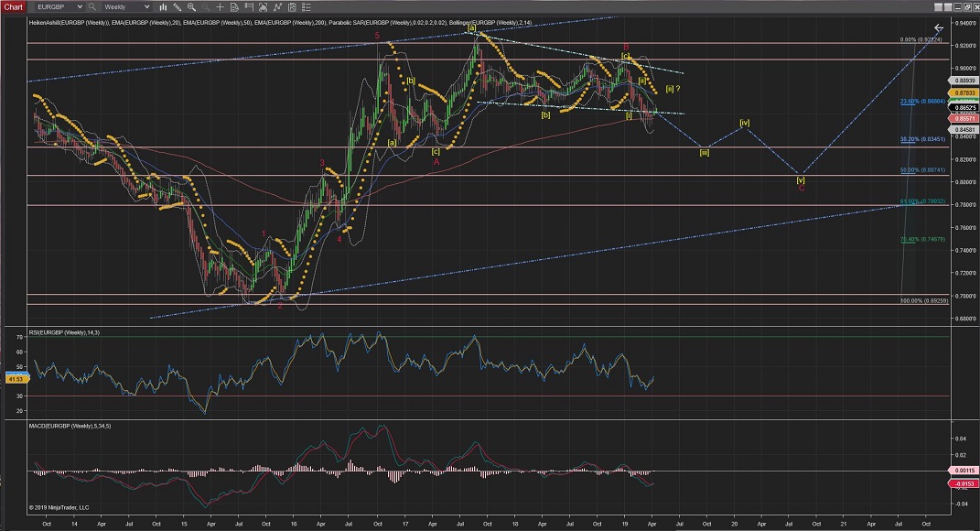Select the yellow [v] wave projection label

(801, 180)
